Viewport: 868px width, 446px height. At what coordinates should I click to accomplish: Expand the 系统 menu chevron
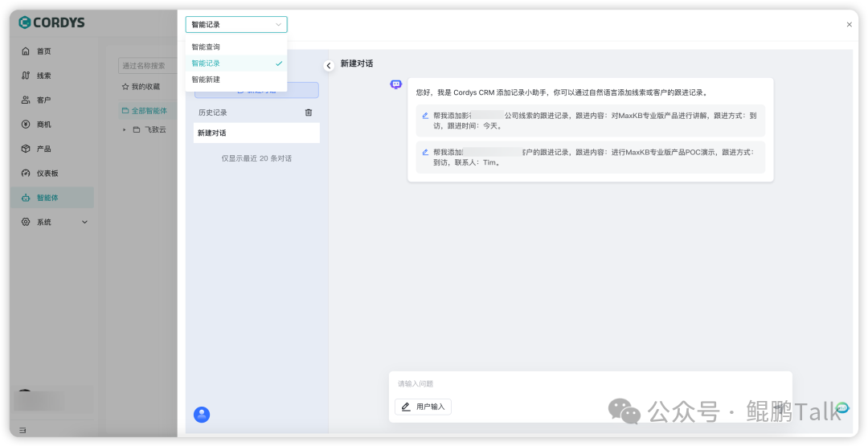(84, 222)
